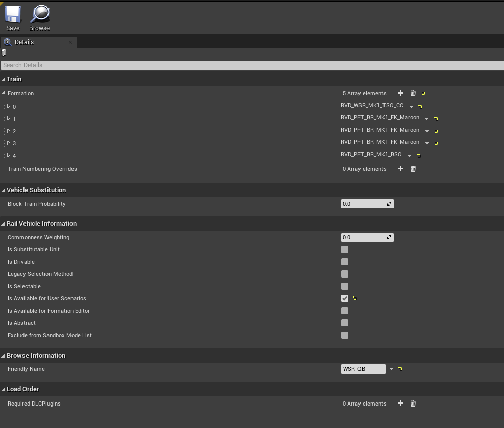Tick the Is Abstract checkbox
Image resolution: width=504 pixels, height=428 pixels.
(345, 323)
